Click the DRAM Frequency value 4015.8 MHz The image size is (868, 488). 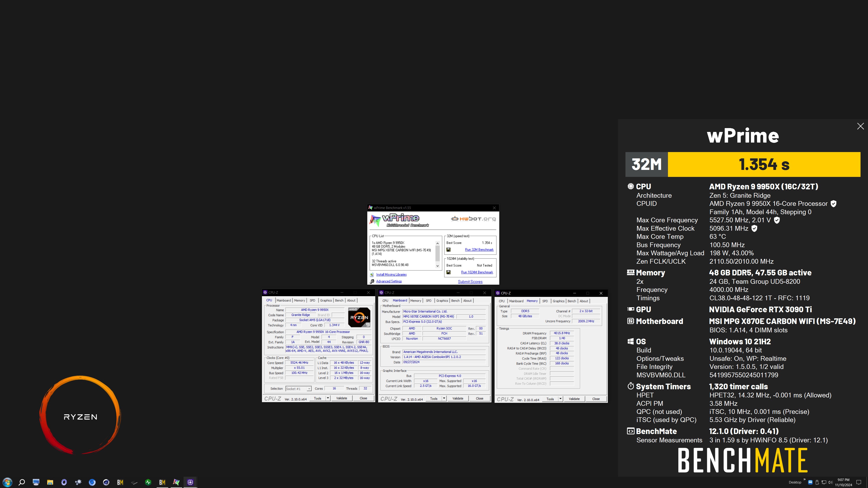click(x=562, y=333)
